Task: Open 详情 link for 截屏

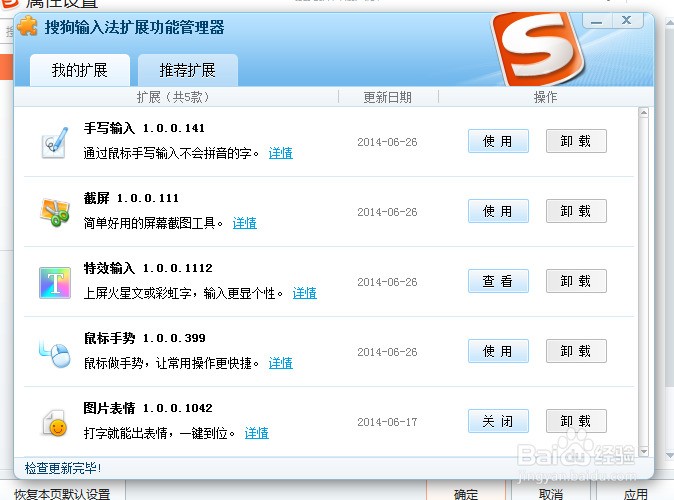Action: (245, 223)
